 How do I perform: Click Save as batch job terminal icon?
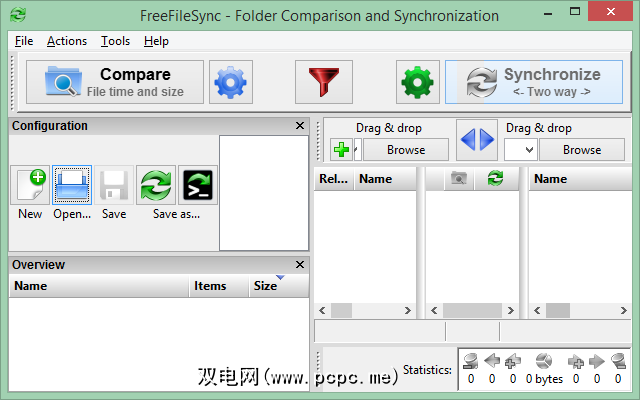198,185
